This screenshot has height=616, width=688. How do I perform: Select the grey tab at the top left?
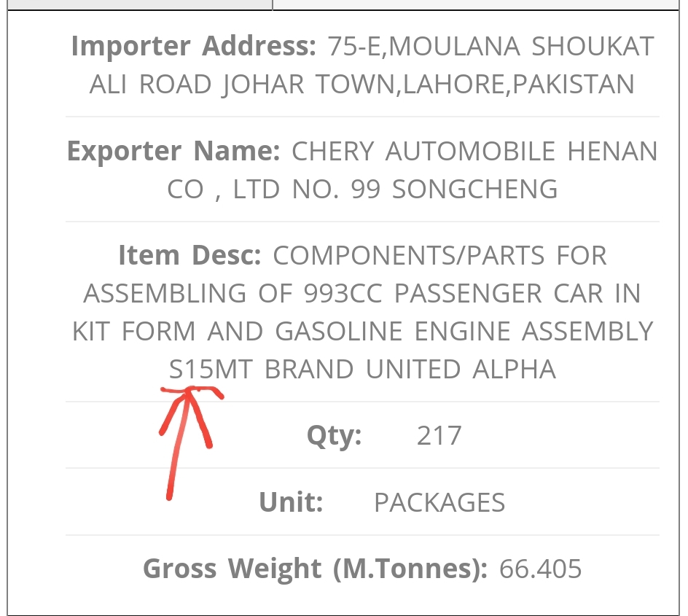click(x=139, y=4)
